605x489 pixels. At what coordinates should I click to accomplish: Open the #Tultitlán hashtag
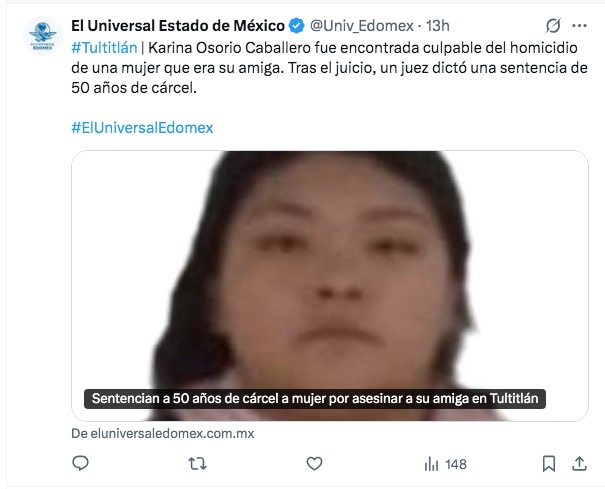[x=104, y=48]
